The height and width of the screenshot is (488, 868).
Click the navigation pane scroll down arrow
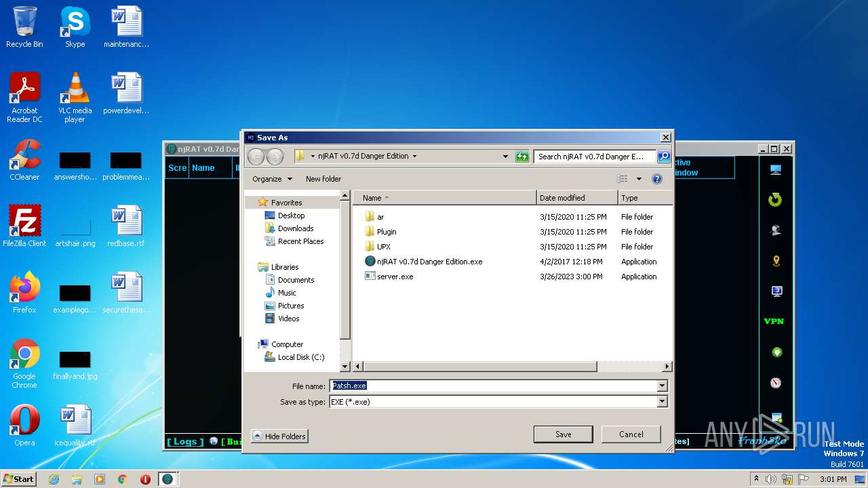pos(344,367)
